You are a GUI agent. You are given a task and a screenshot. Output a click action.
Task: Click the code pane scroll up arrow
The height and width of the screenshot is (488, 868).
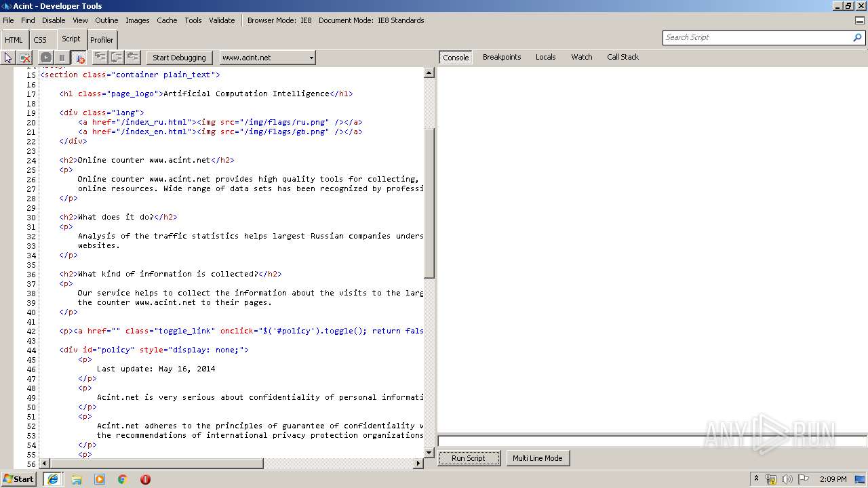click(x=429, y=73)
